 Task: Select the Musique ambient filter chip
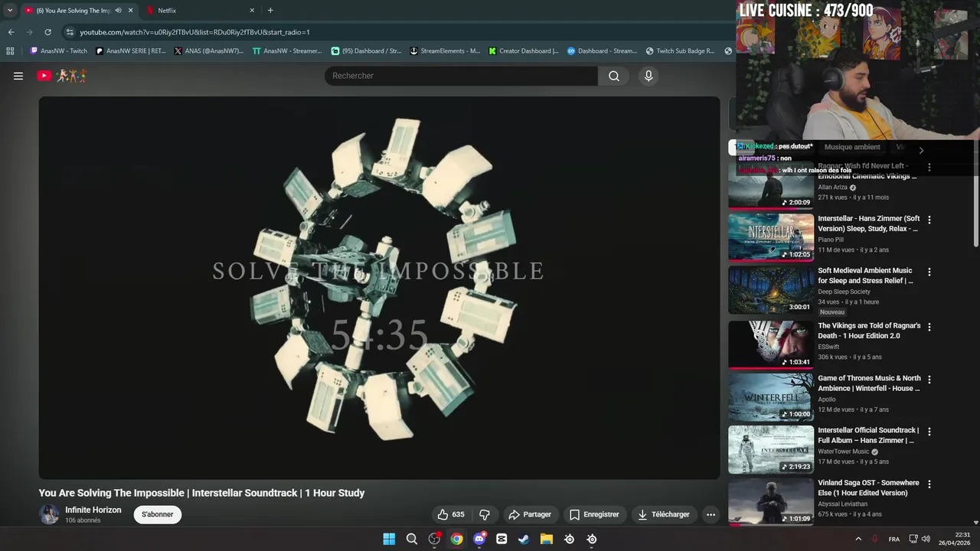[x=852, y=147]
